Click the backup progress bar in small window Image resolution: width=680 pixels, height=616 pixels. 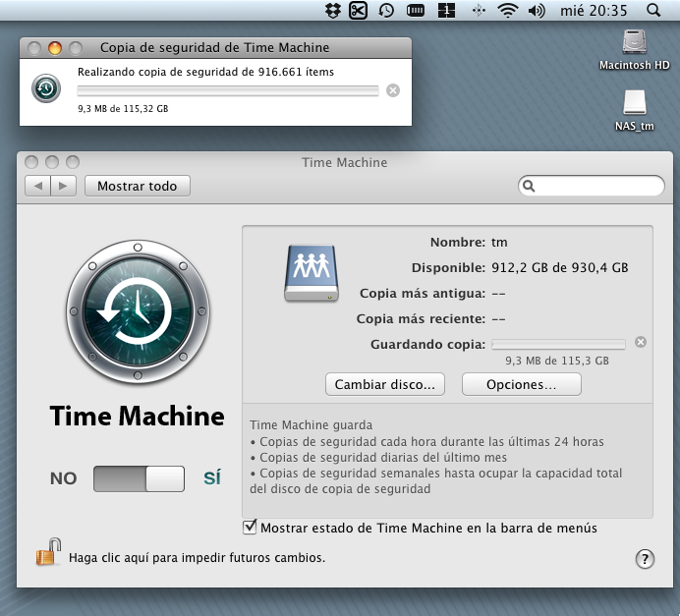pos(228,90)
